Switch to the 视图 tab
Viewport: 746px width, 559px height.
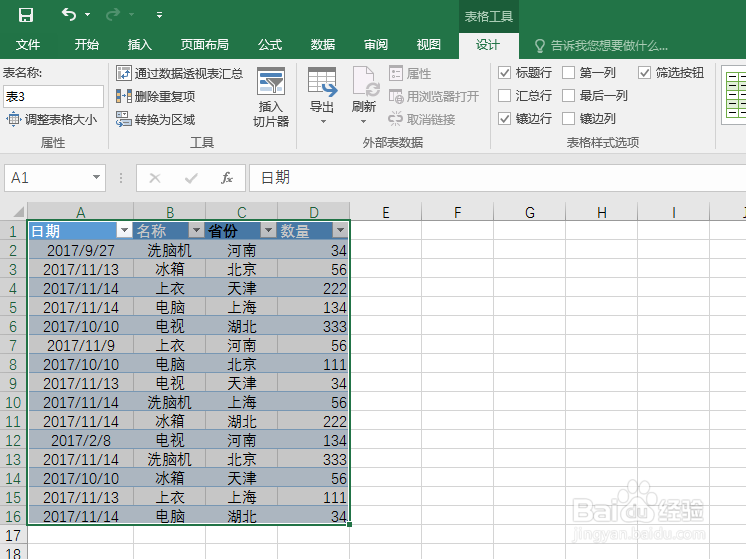[429, 45]
